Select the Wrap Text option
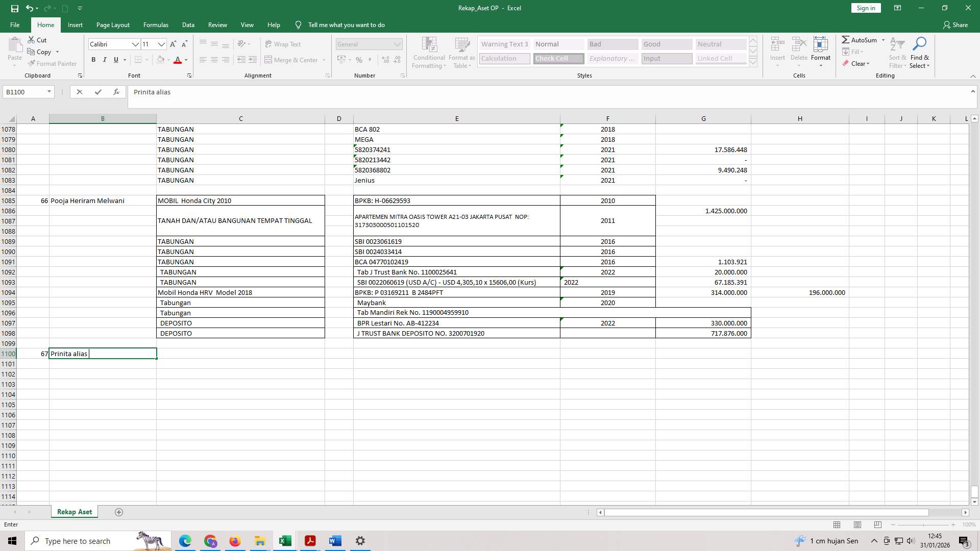This screenshot has height=551, width=980. pyautogui.click(x=284, y=44)
